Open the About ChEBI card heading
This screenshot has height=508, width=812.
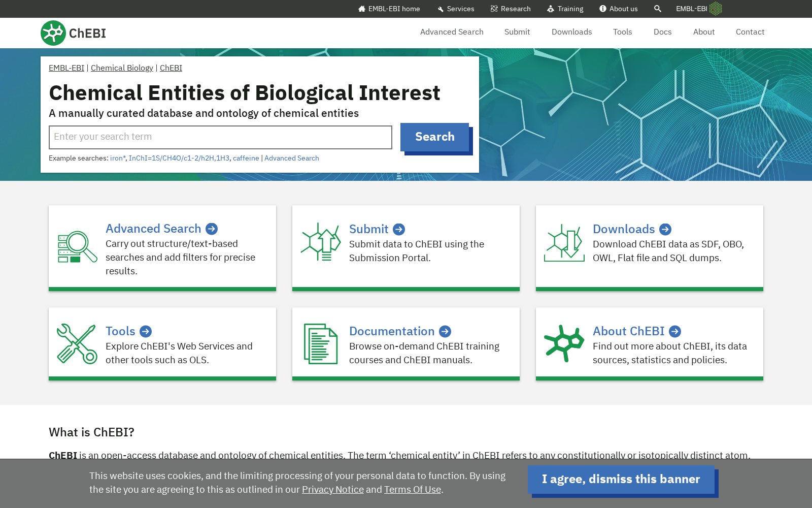629,332
